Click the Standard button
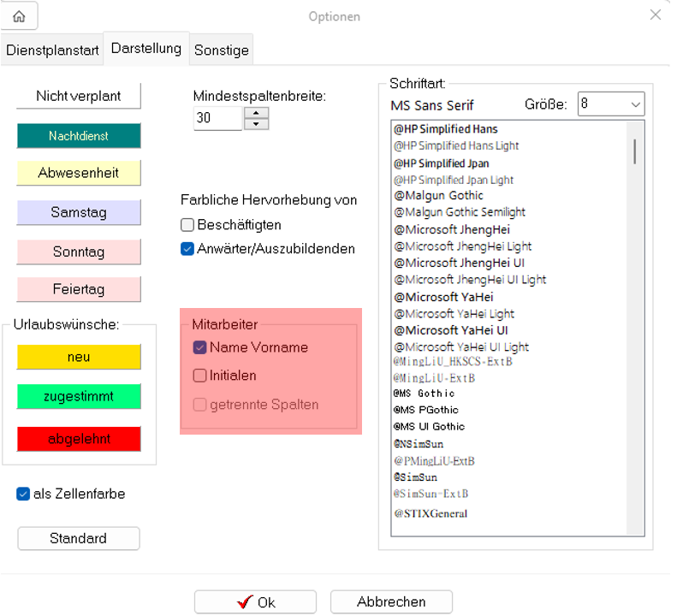Viewport: 677px width, 616px height. pos(79,538)
